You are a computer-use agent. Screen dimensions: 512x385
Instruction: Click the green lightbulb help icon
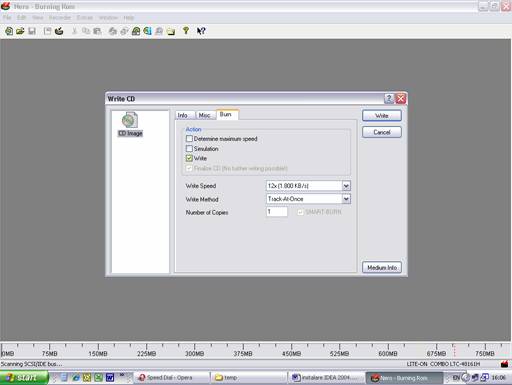pos(186,31)
